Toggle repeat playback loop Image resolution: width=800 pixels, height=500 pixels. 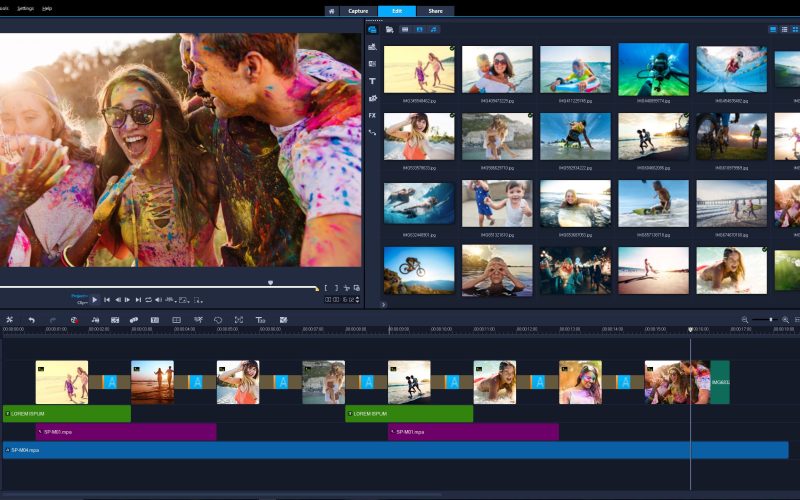pyautogui.click(x=148, y=299)
